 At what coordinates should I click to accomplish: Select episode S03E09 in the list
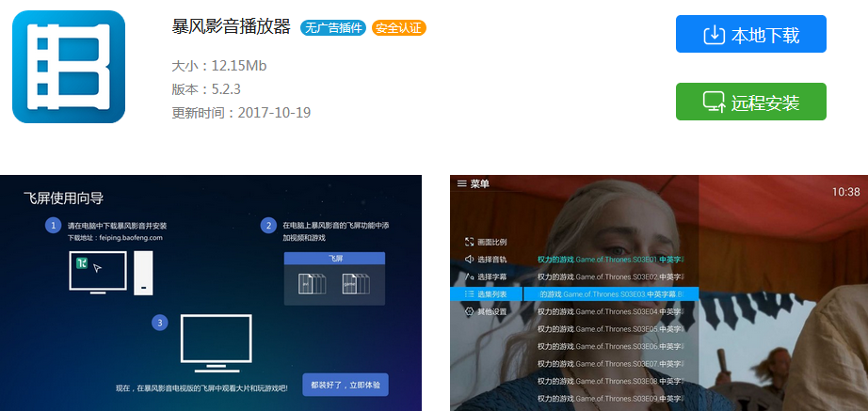[611, 399]
